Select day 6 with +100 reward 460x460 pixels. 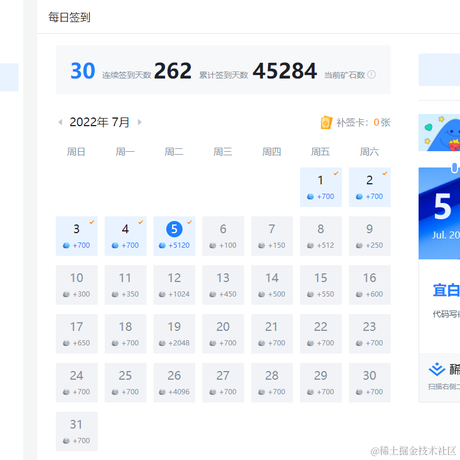223,236
